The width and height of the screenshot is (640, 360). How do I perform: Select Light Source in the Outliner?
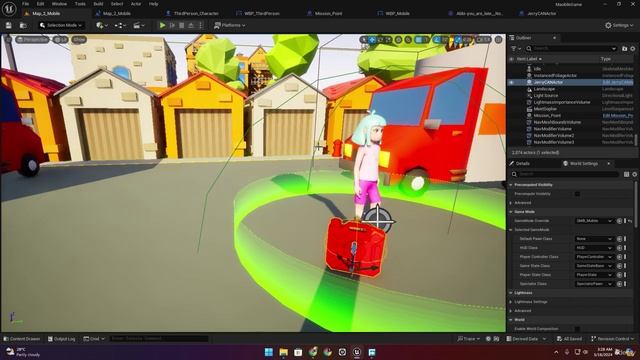tap(546, 96)
